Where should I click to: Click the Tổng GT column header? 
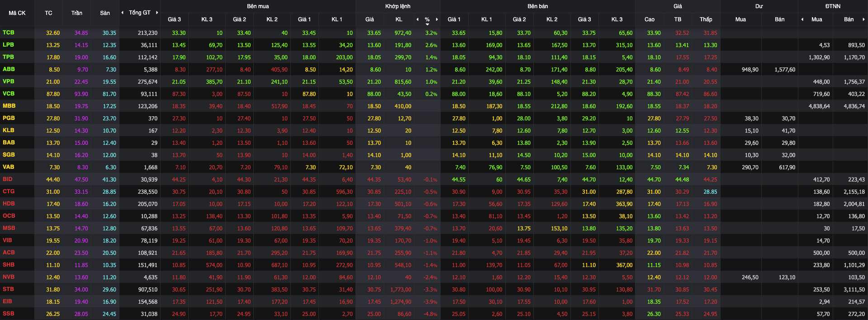(x=140, y=13)
